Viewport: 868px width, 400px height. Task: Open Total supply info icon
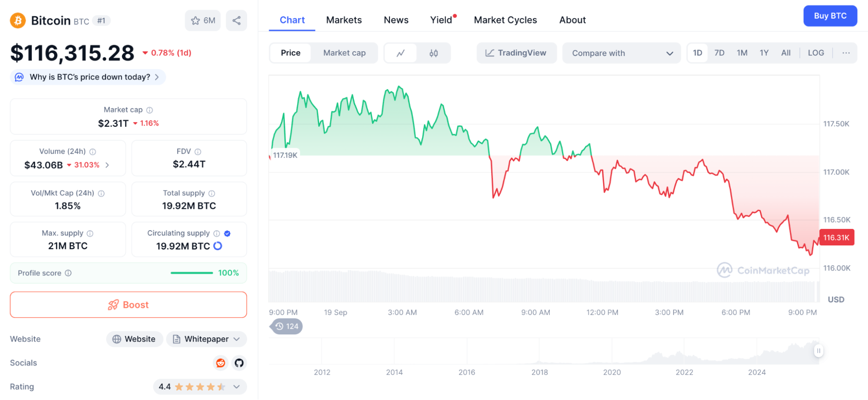click(212, 193)
